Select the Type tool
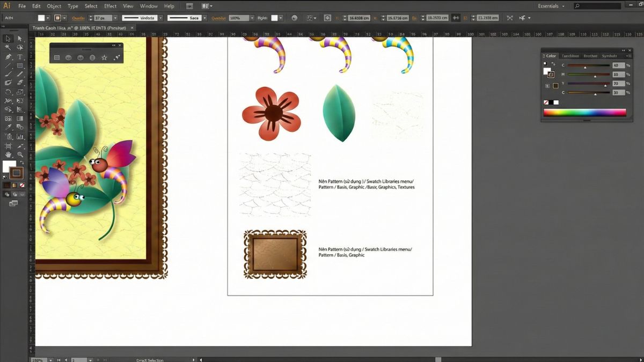 20,57
